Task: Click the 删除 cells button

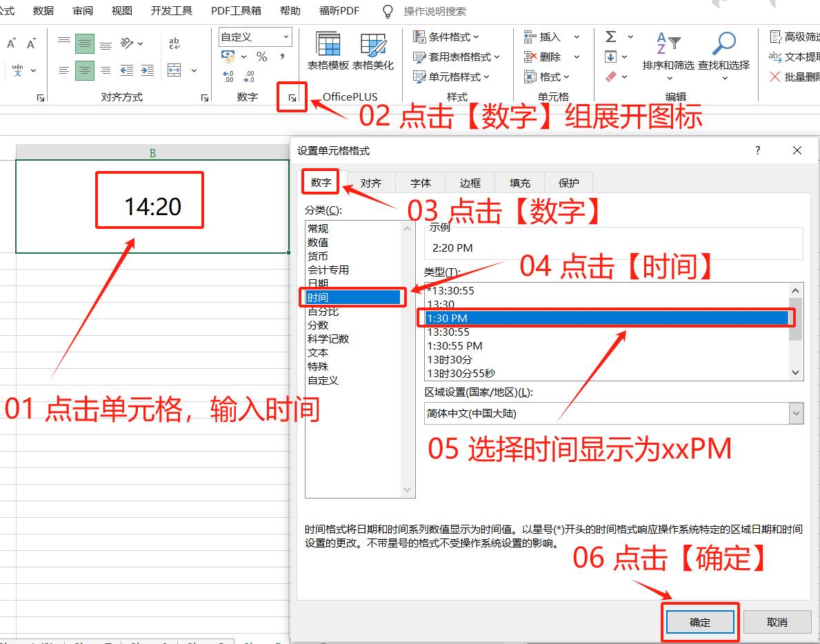Action: [542, 57]
